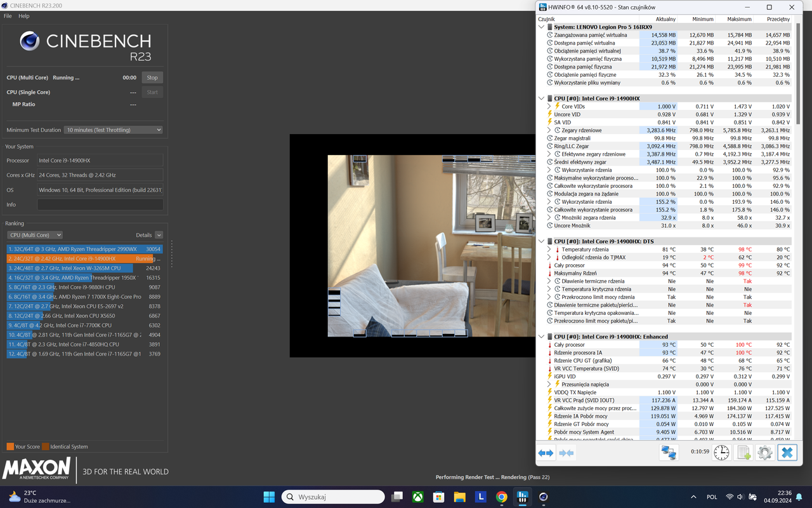Viewport: 812px width, 508px height.
Task: Collapse the System: LENOVO Legion Pro 5 section
Action: (541, 27)
